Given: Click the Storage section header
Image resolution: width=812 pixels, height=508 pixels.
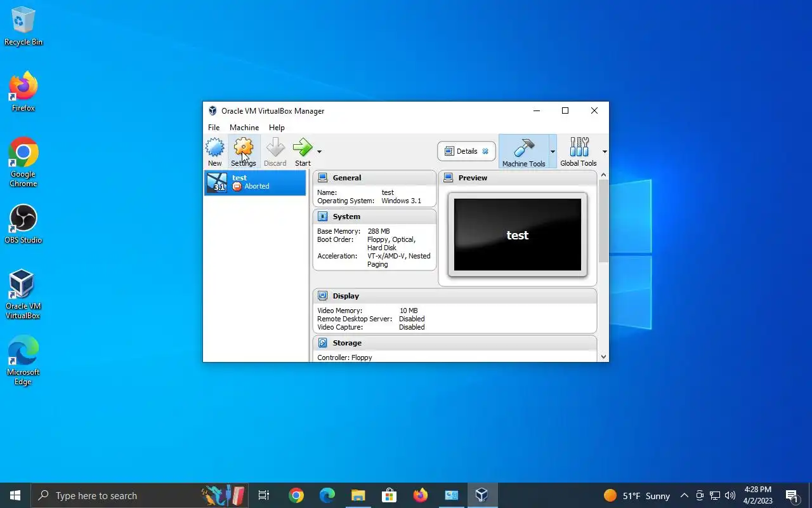Looking at the screenshot, I should (x=455, y=343).
